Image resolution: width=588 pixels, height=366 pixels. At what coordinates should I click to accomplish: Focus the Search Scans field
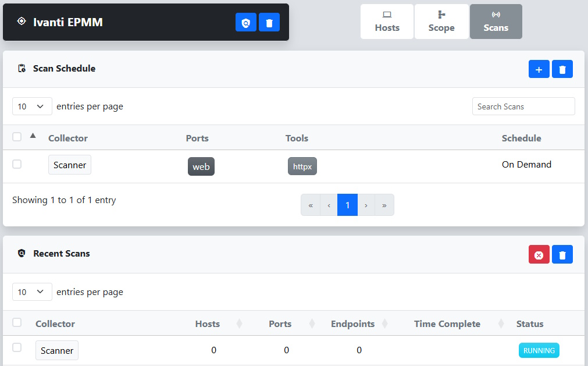click(523, 106)
